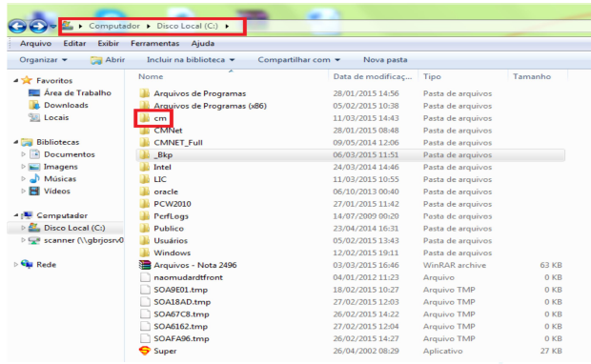This screenshot has width=591, height=364.
Task: Select Disco Local (C:) in sidebar tree
Action: click(74, 228)
